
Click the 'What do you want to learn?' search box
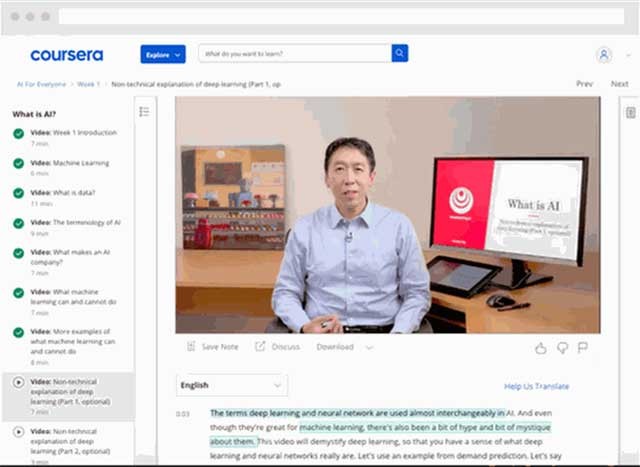click(x=292, y=53)
